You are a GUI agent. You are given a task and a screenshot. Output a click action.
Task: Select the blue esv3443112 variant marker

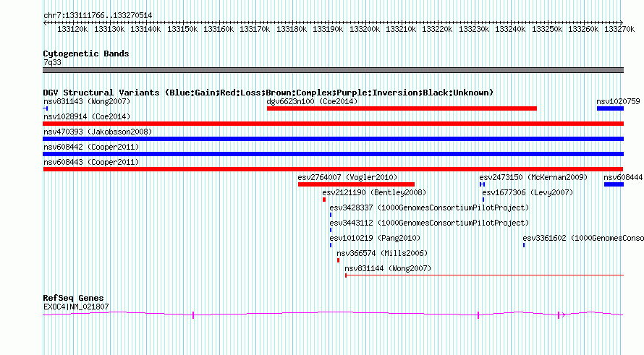pos(331,230)
